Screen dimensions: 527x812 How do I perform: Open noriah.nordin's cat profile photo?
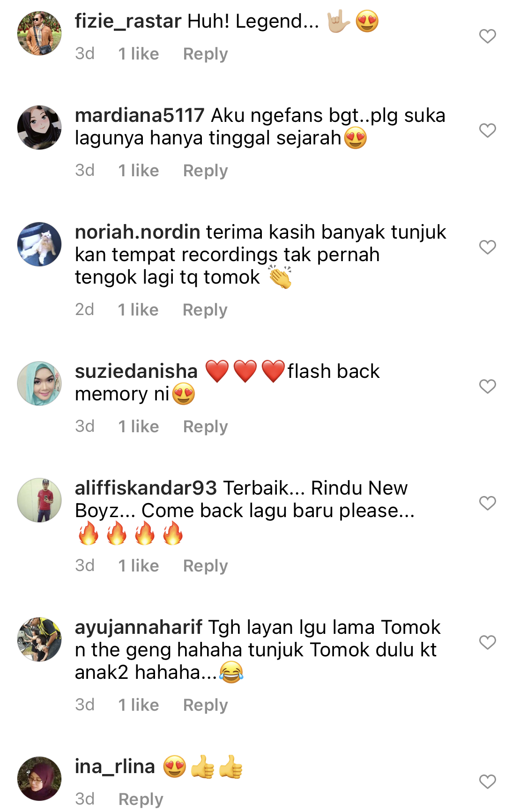(39, 244)
